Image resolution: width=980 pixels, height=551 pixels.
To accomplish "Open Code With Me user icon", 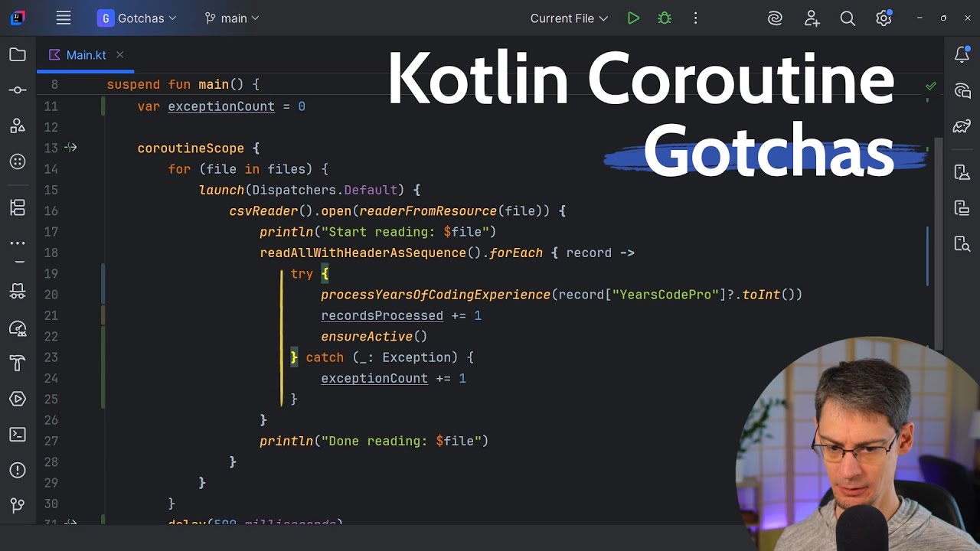I will 812,18.
